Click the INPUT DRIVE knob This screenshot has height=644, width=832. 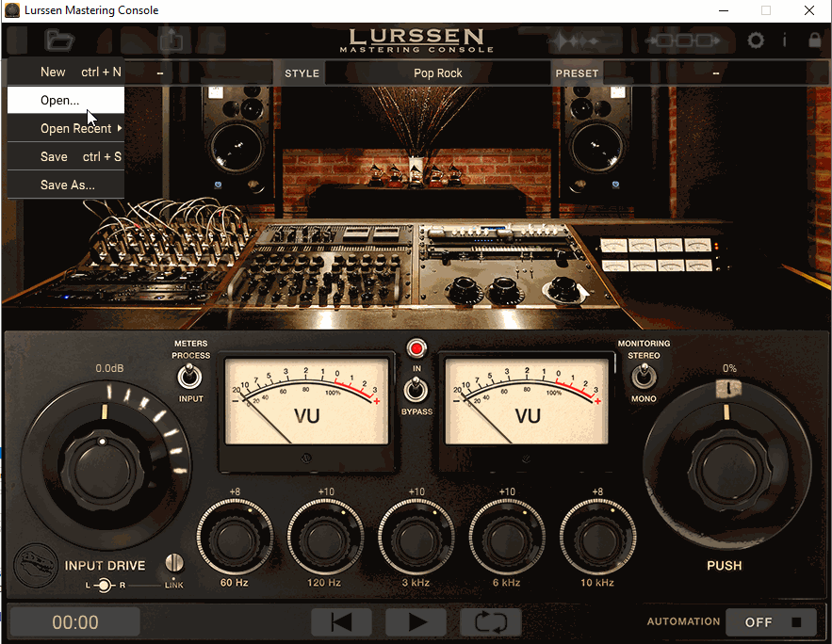(104, 470)
